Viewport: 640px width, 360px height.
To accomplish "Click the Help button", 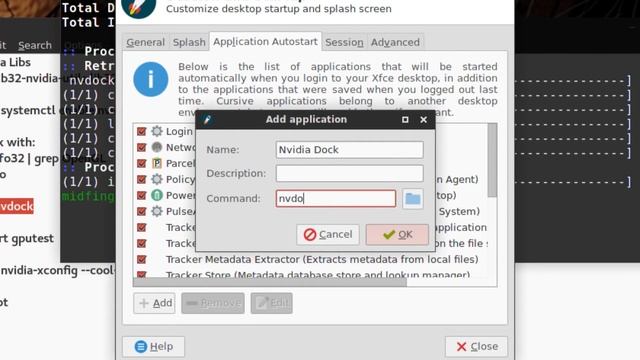I will coord(153,347).
